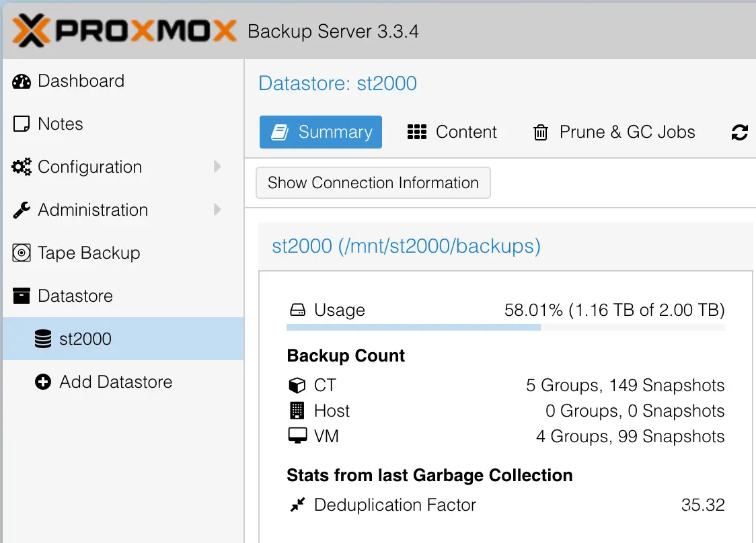This screenshot has width=756, height=543.
Task: Select the Datastore overview entry
Action: 123,295
